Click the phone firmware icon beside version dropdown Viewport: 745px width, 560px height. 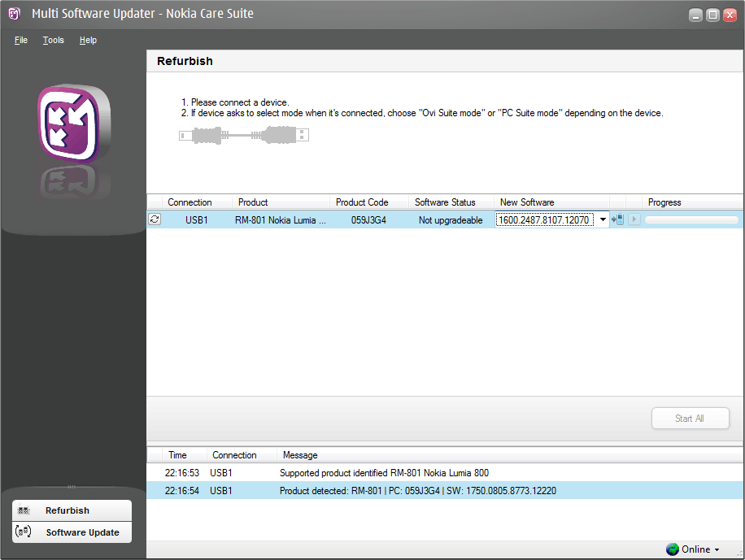pyautogui.click(x=617, y=219)
